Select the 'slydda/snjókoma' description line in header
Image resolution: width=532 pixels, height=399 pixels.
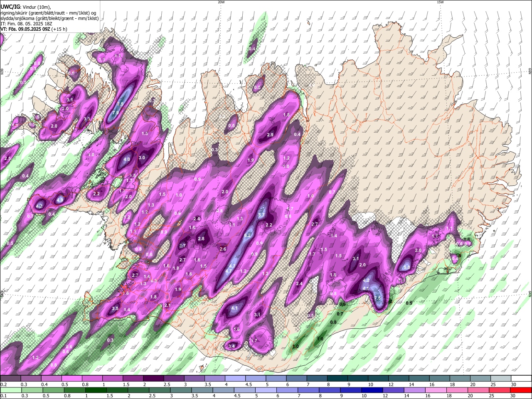tap(49, 18)
